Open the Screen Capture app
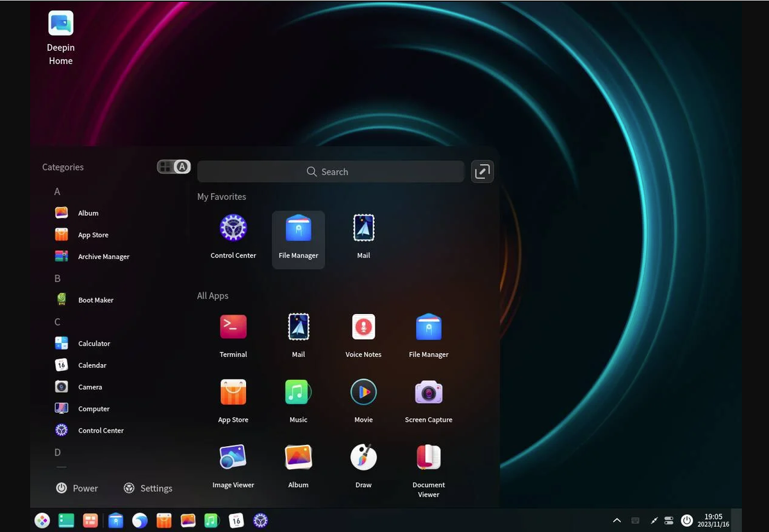This screenshot has width=769, height=532. coord(428,392)
